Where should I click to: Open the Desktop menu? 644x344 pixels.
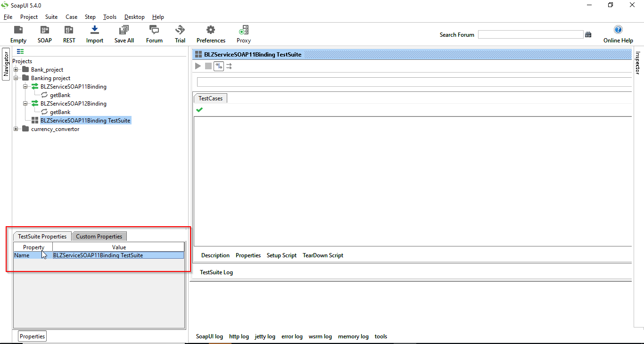coord(134,16)
